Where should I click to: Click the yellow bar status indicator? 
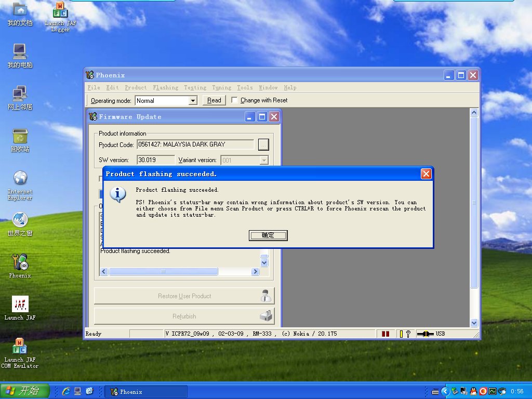pyautogui.click(x=401, y=334)
